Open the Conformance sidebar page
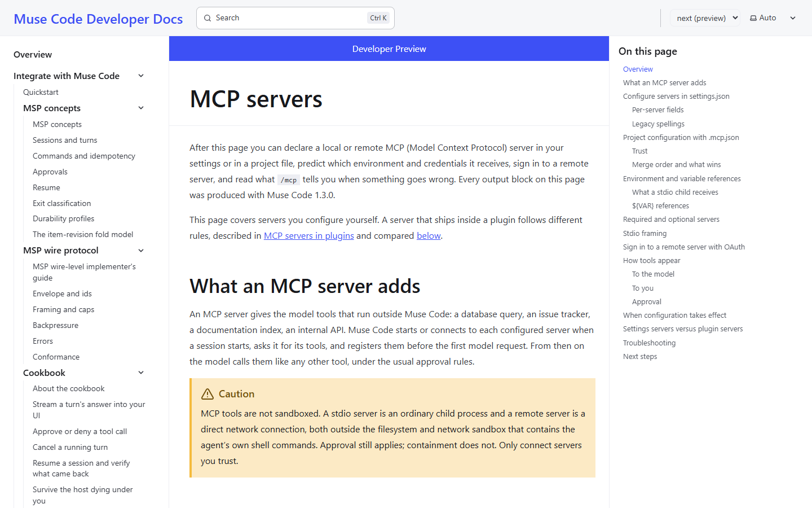The width and height of the screenshot is (812, 508). (56, 357)
